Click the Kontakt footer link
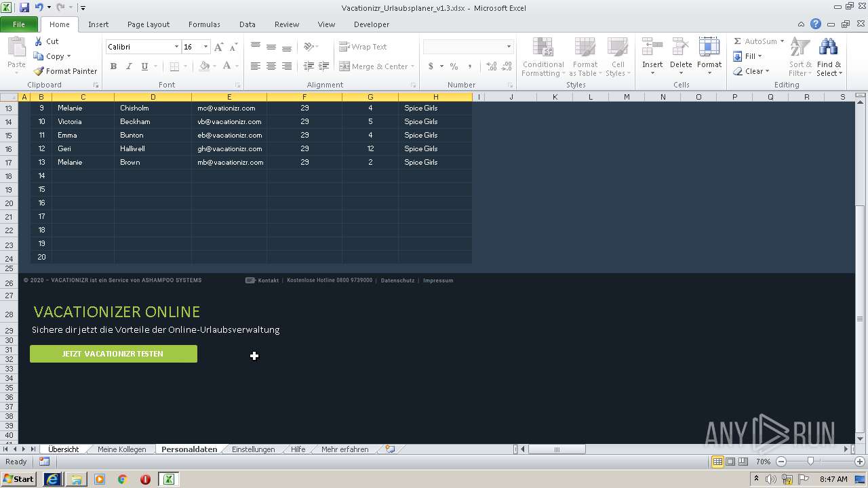868x488 pixels. 269,281
